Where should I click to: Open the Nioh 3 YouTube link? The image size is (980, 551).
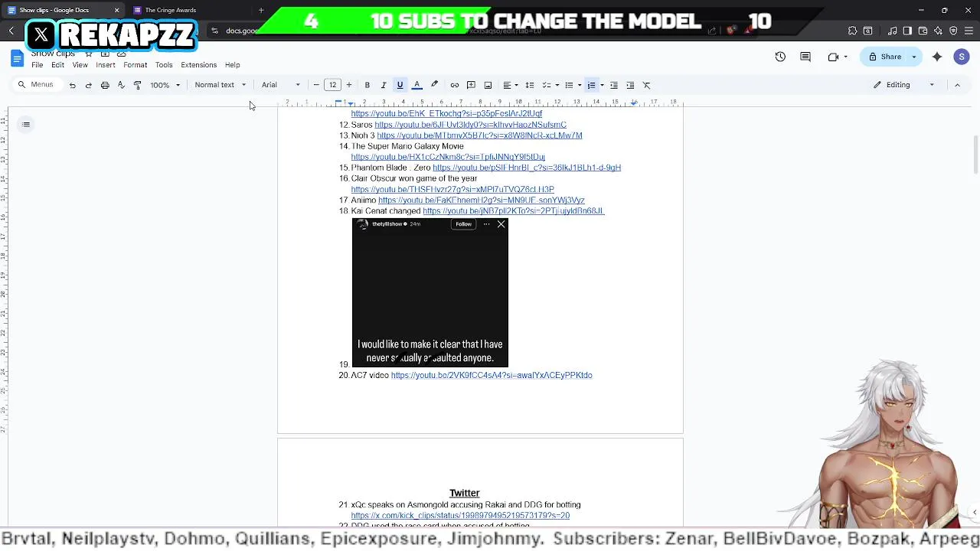(x=479, y=135)
